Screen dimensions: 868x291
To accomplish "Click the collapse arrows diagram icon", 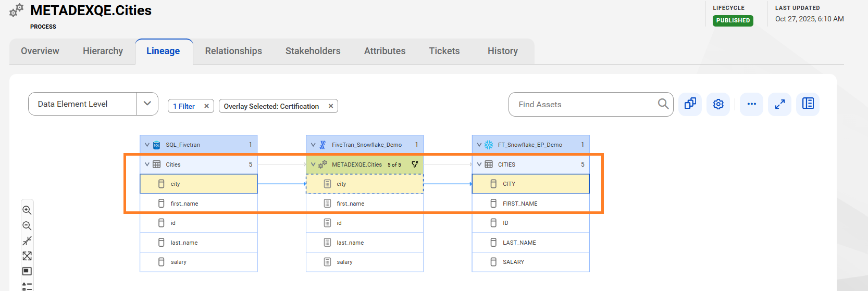I will tap(27, 241).
